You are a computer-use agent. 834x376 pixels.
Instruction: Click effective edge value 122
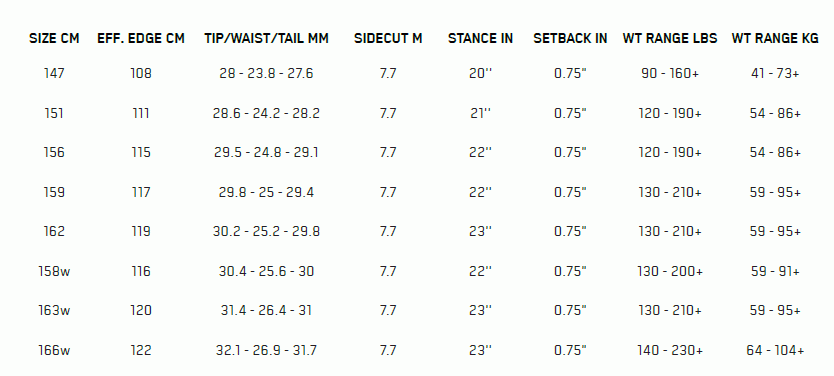point(141,350)
